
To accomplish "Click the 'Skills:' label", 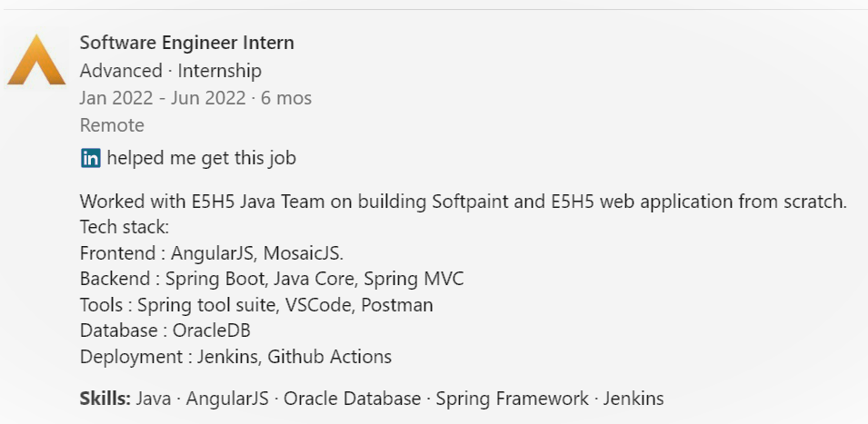I will pyautogui.click(x=105, y=398).
